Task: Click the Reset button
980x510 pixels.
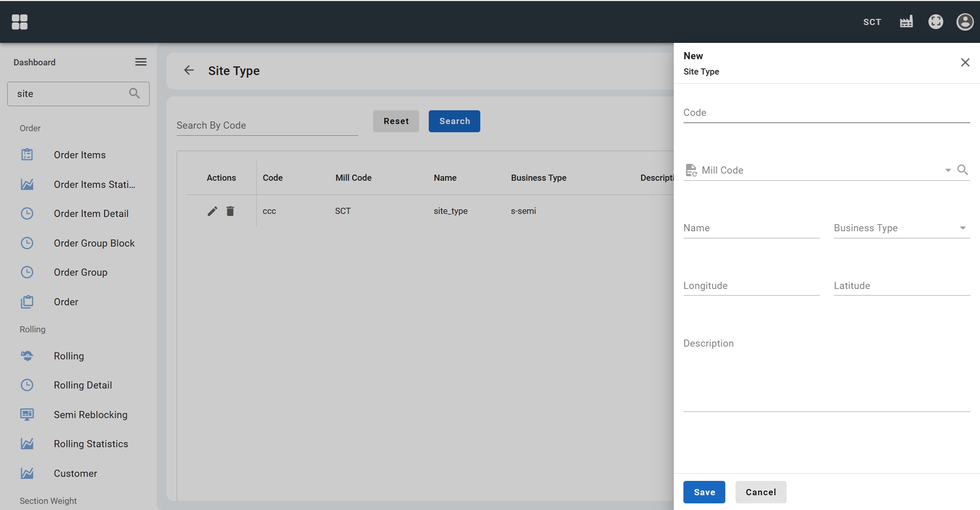Action: (x=396, y=122)
